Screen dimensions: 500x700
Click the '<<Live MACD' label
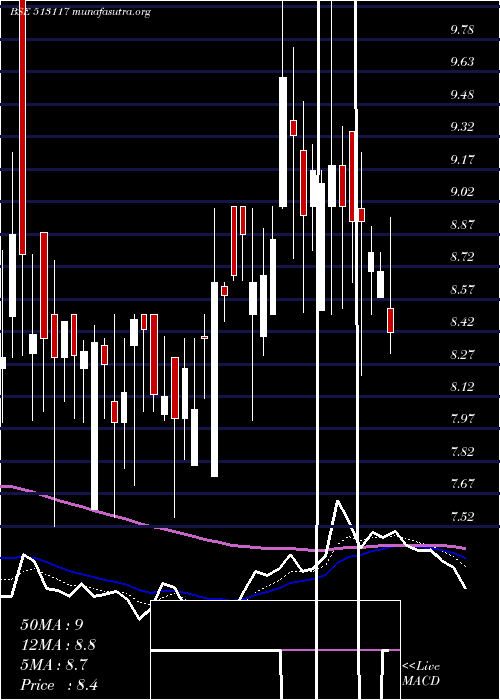[421, 674]
